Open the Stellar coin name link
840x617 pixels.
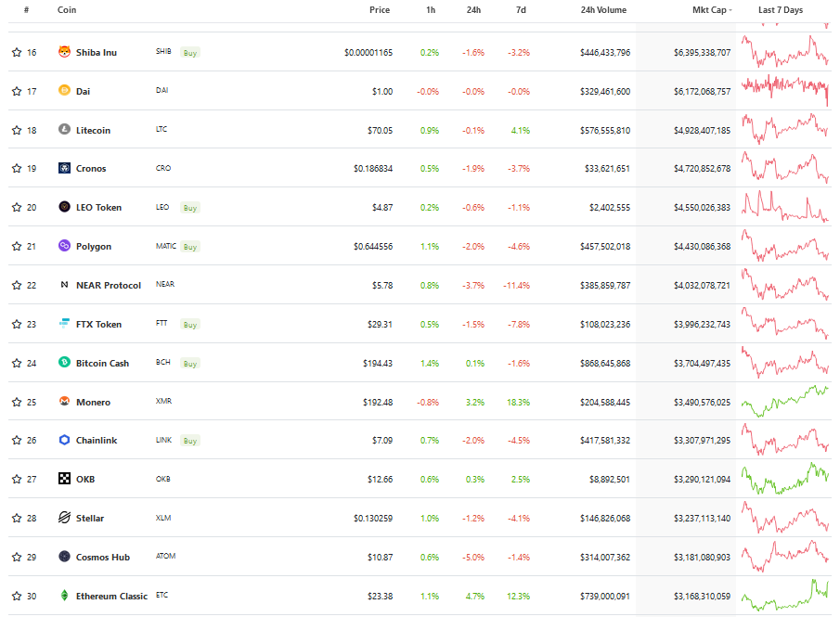point(90,518)
